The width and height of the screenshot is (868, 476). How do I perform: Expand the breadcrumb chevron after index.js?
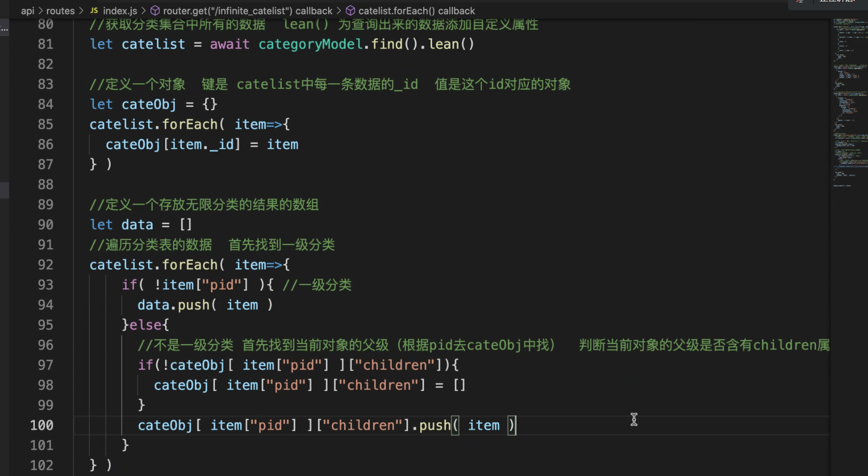coord(143,10)
